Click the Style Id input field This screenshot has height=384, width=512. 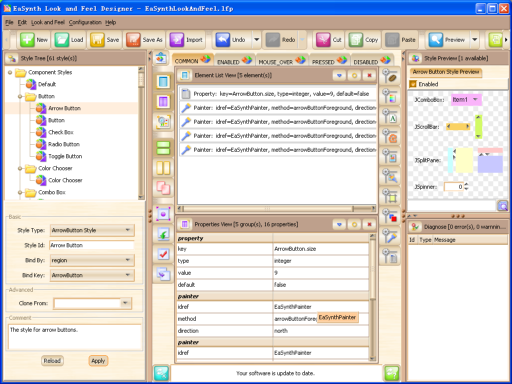click(92, 245)
